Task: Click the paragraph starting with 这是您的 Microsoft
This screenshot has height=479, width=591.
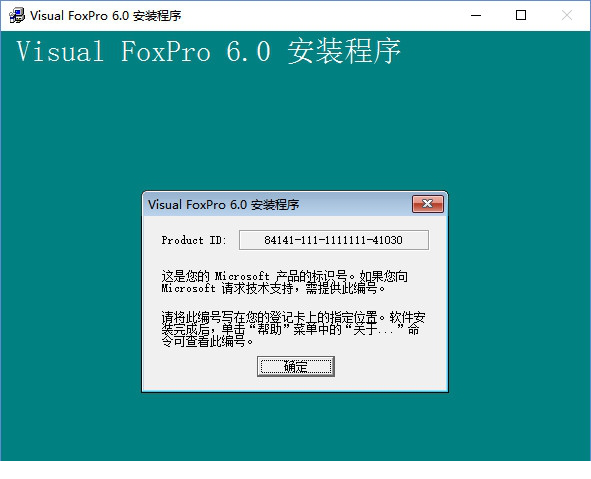Action: [285, 282]
